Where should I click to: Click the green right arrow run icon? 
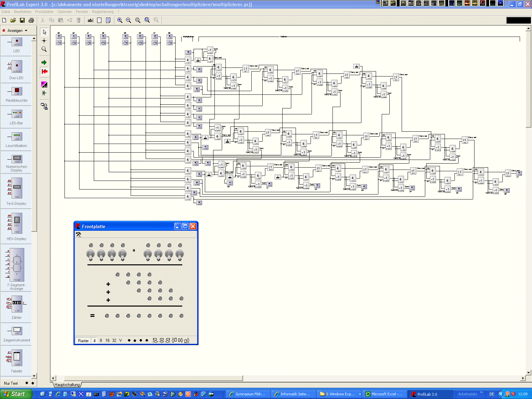coord(44,63)
